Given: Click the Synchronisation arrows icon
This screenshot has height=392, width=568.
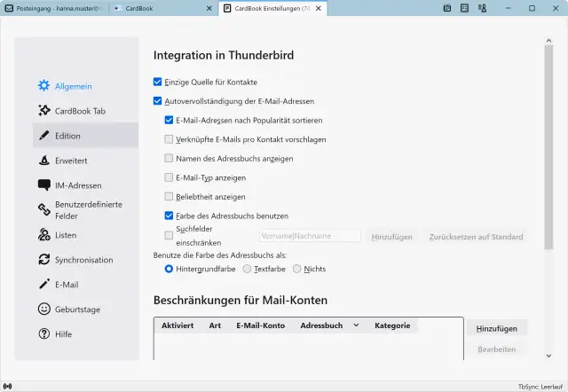Looking at the screenshot, I should click(x=43, y=259).
